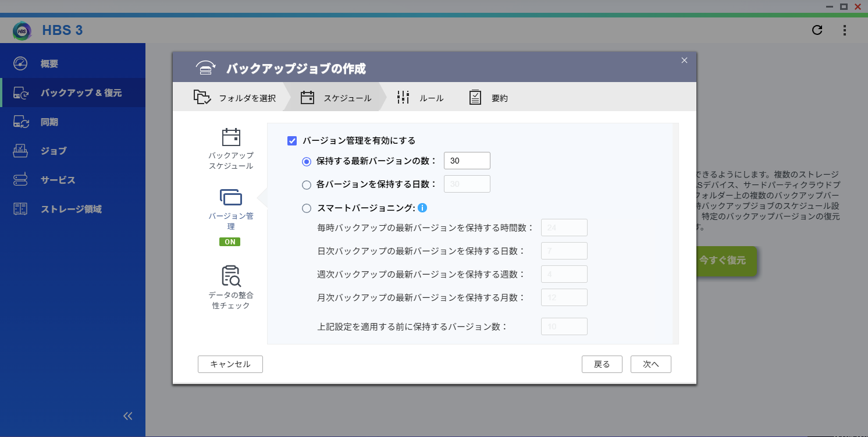Open ストレージ領域 storage in the sidebar
Image resolution: width=868 pixels, height=437 pixels.
tap(71, 209)
